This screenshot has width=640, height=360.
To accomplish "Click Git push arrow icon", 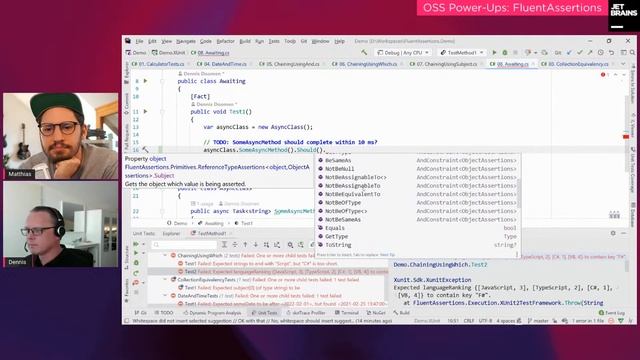I will [590, 53].
